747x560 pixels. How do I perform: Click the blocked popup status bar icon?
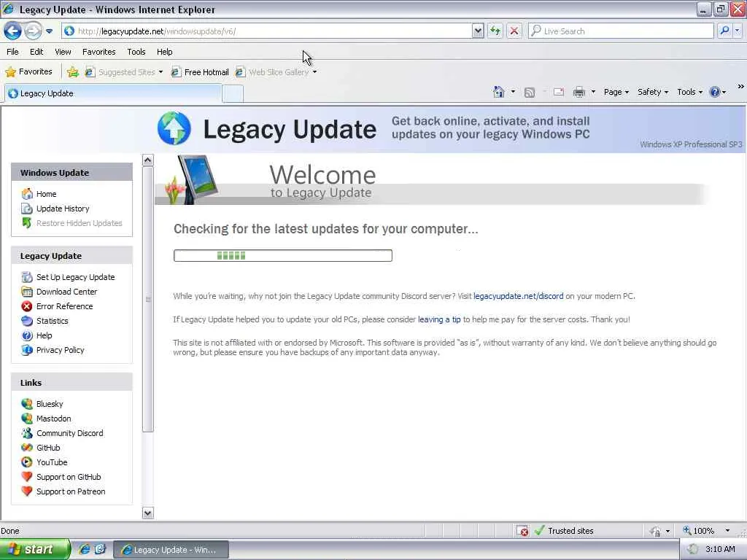coord(522,531)
